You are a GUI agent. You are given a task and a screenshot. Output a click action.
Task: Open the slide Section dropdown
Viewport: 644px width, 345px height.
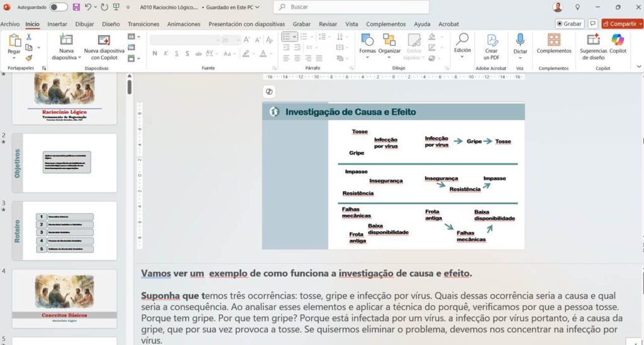coord(133,58)
